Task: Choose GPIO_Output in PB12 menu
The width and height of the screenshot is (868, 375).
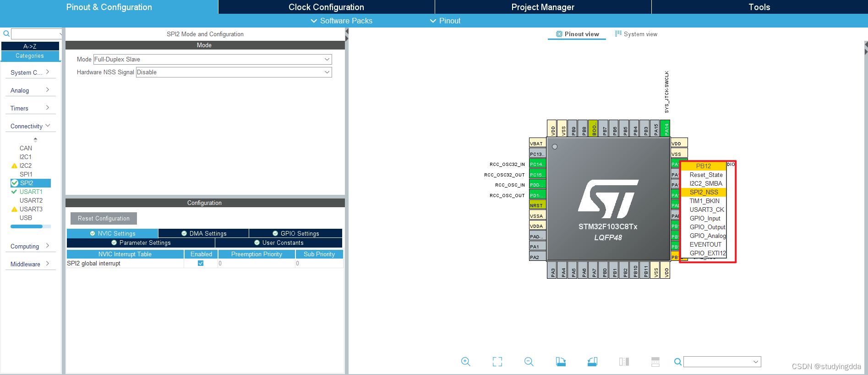Action: pyautogui.click(x=704, y=227)
